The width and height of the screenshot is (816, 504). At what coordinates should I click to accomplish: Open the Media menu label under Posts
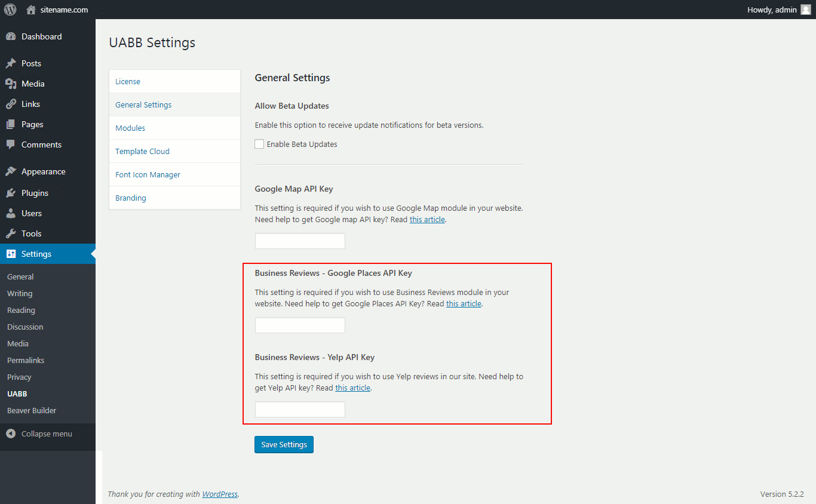[x=33, y=84]
